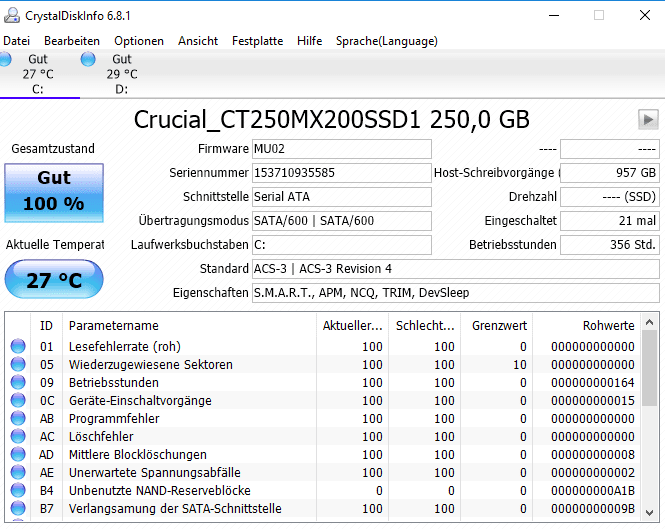This screenshot has width=665, height=529.
Task: Select drive C: status orb icon
Action: (5, 59)
